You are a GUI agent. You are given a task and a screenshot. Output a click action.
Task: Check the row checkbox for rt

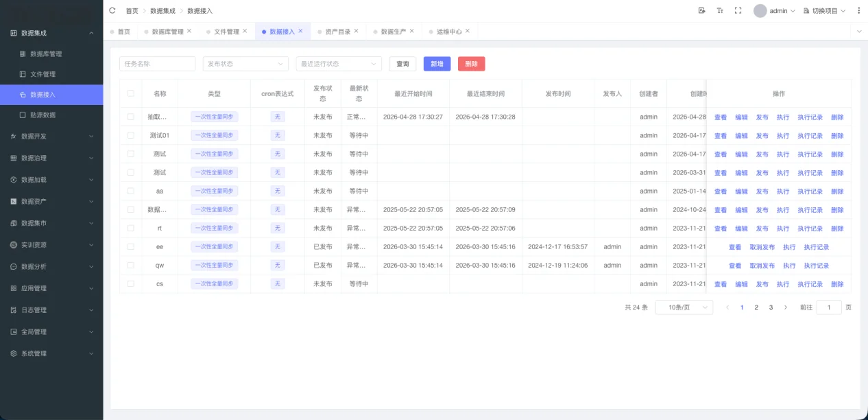click(131, 228)
